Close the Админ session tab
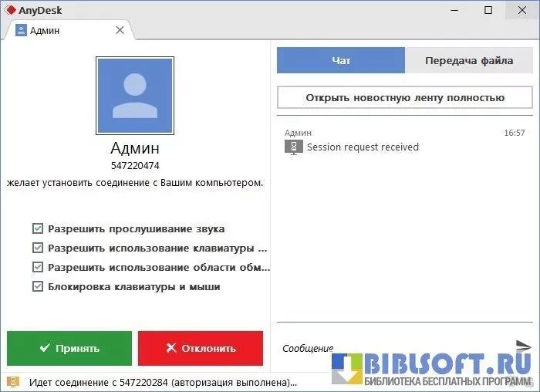 [x=120, y=30]
